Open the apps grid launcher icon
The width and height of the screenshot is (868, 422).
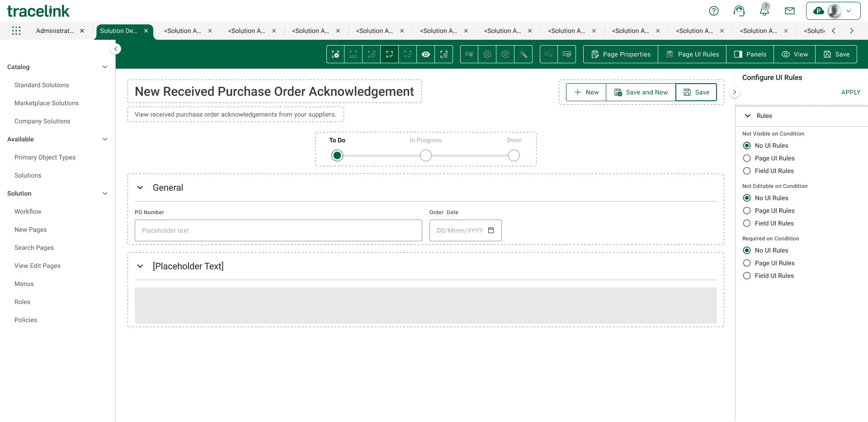coord(16,31)
